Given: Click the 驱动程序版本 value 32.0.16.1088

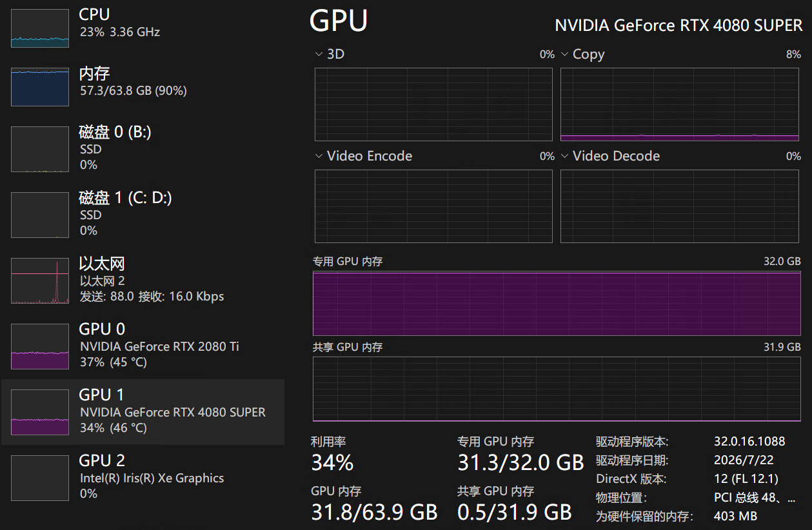Looking at the screenshot, I should tap(749, 442).
